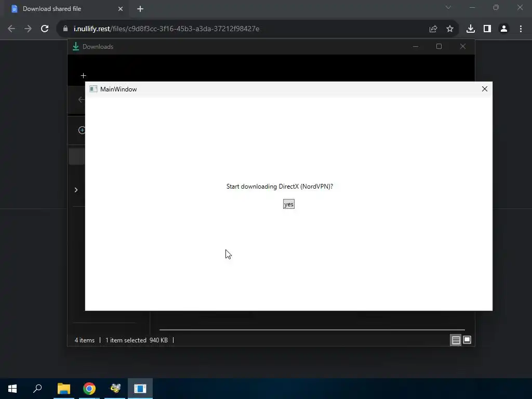The image size is (532, 399).
Task: Close the Download shared file tab
Action: (121, 9)
